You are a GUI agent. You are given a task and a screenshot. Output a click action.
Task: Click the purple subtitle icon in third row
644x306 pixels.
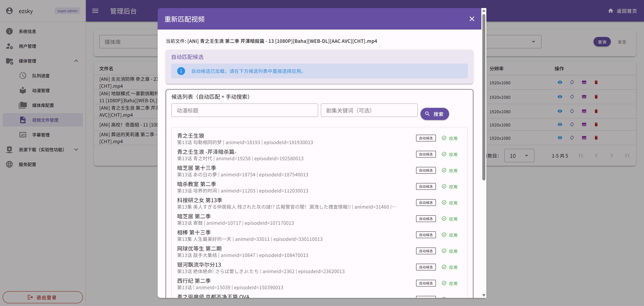tap(584, 111)
